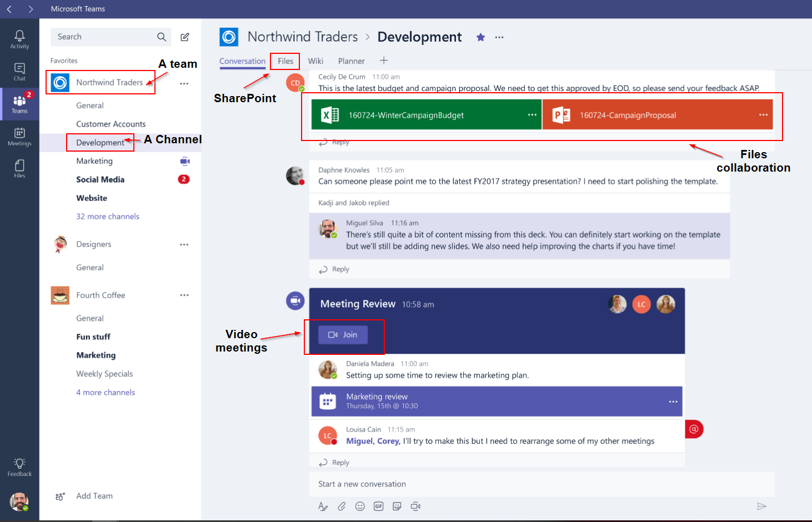Click the forward navigation arrow
Viewport: 812px width, 522px height.
[x=31, y=9]
